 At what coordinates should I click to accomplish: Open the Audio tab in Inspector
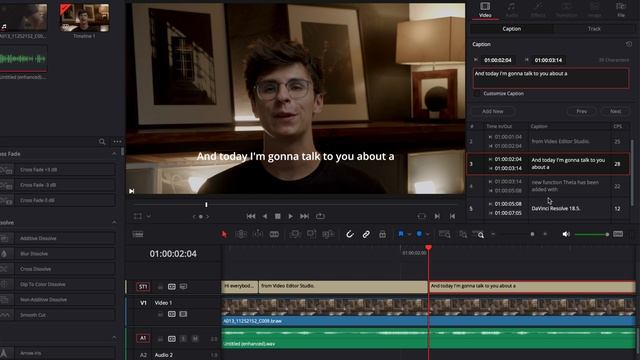[x=511, y=10]
